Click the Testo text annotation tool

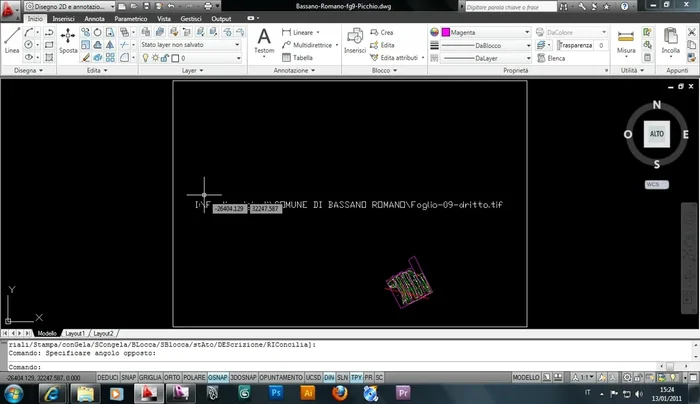(264, 40)
